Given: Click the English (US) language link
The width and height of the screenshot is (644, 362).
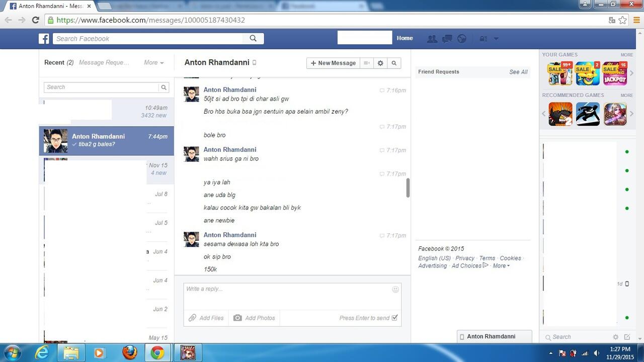Looking at the screenshot, I should tap(434, 258).
